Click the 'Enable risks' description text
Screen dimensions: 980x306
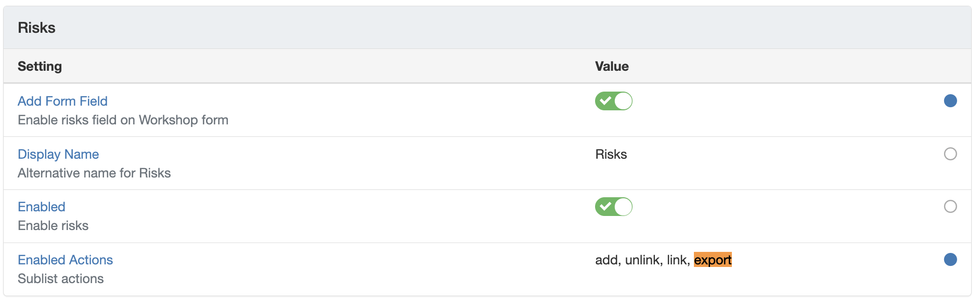tap(53, 225)
